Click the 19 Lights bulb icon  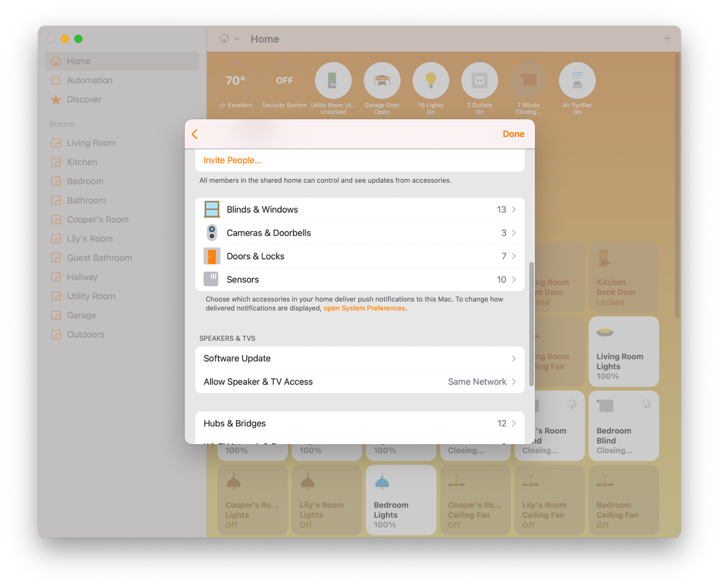point(431,80)
